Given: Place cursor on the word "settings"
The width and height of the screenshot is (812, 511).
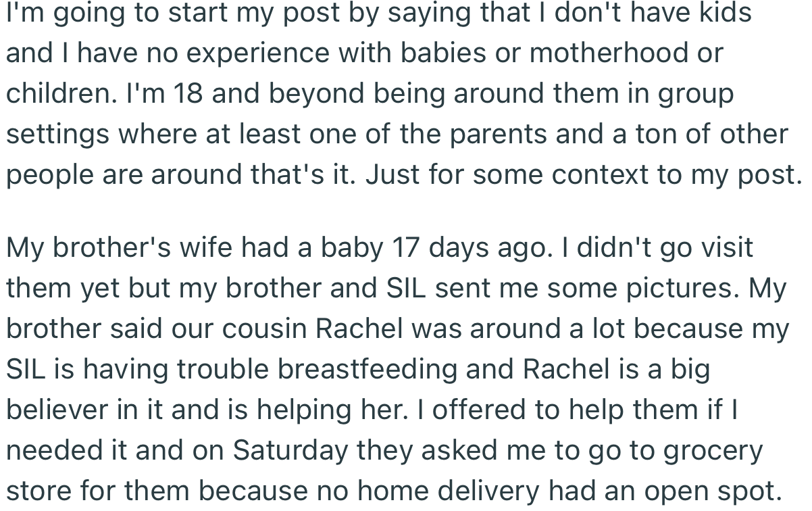Looking at the screenshot, I should click(x=57, y=134).
